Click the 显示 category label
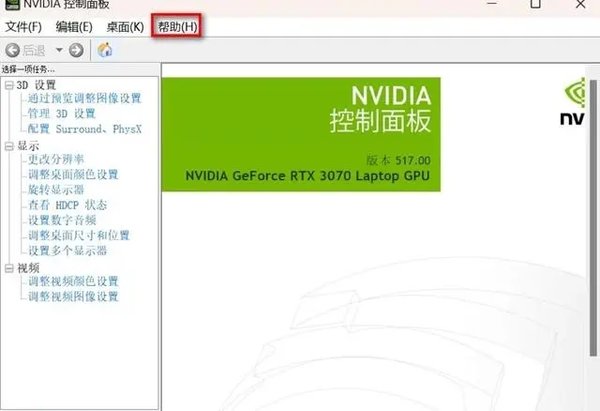Viewport: 600px width, 411px height. [28, 146]
